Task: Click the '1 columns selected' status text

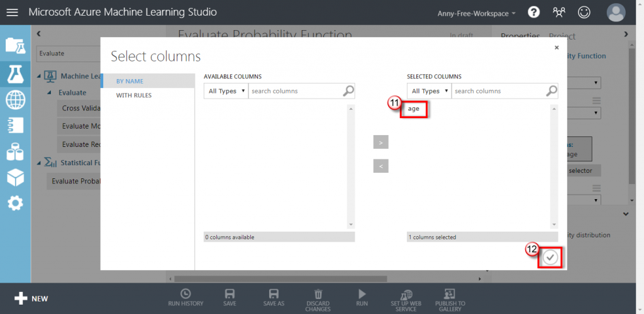Action: [x=433, y=237]
